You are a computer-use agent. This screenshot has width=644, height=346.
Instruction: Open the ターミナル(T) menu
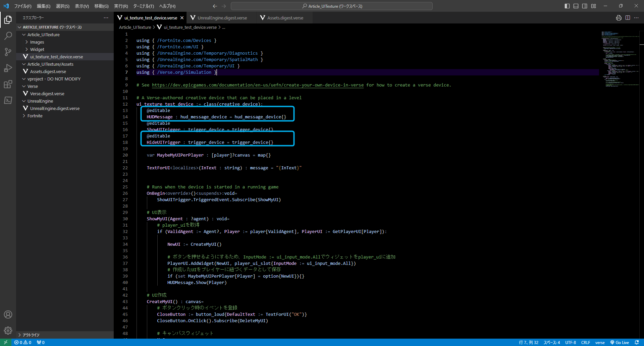(143, 6)
